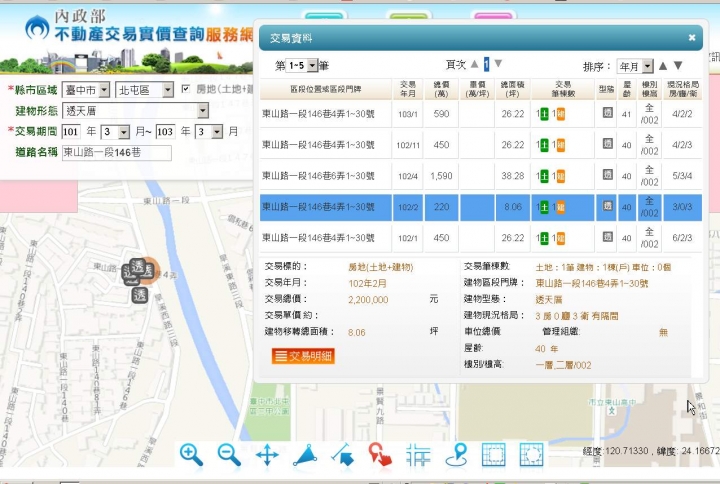720x484 pixels.
Task: Click the 道路名稱 road name input field
Action: (116, 153)
